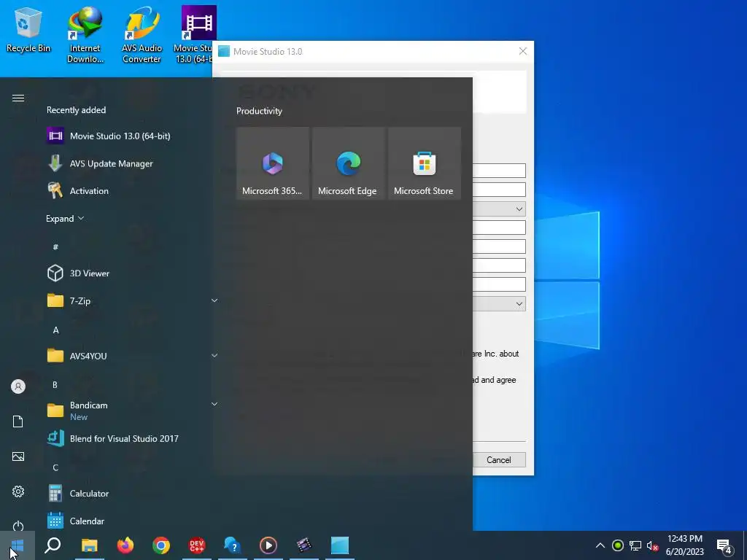The height and width of the screenshot is (560, 747).
Task: Open the Microsoft Edge tile
Action: click(x=348, y=163)
